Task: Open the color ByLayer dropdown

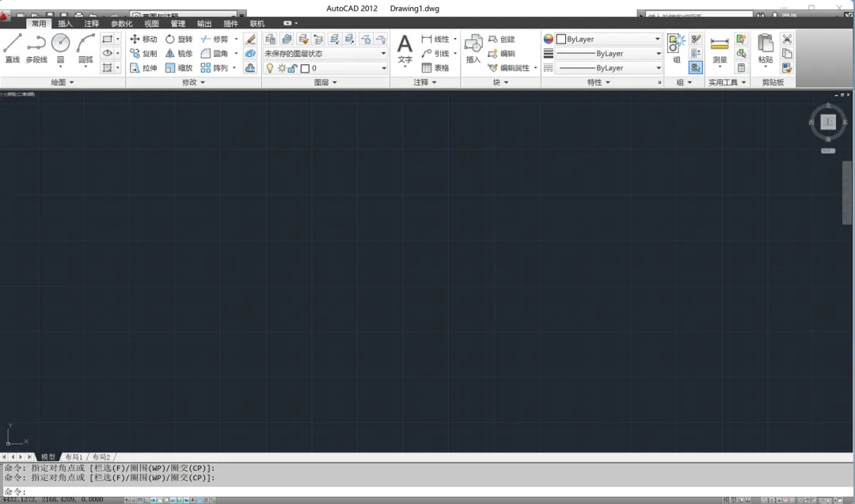Action: click(x=608, y=40)
